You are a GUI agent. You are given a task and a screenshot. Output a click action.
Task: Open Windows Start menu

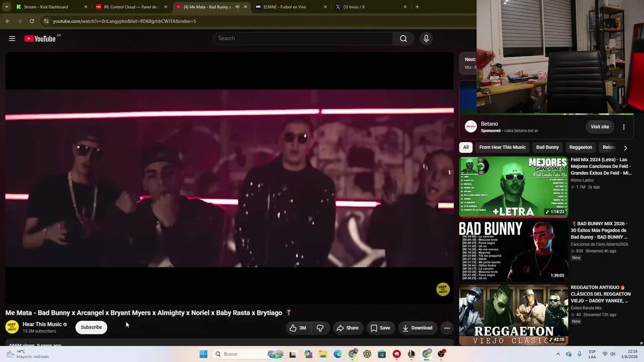pyautogui.click(x=203, y=354)
